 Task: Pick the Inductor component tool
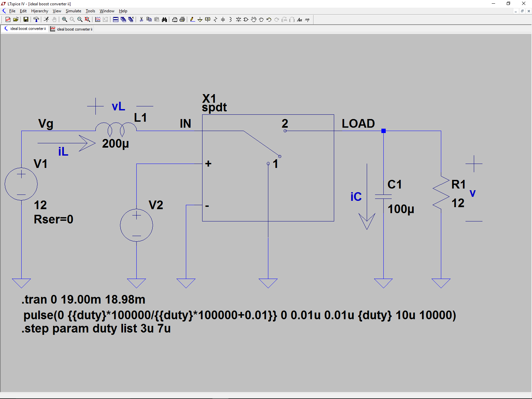(230, 20)
